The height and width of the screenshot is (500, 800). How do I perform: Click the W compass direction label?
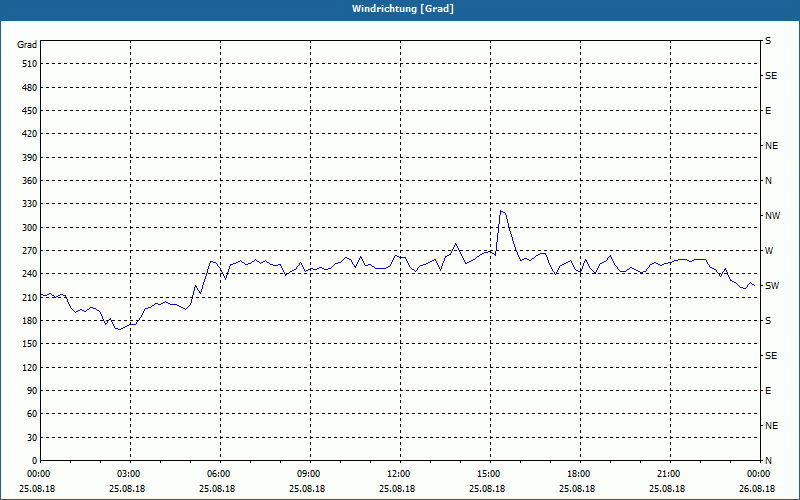pos(769,251)
